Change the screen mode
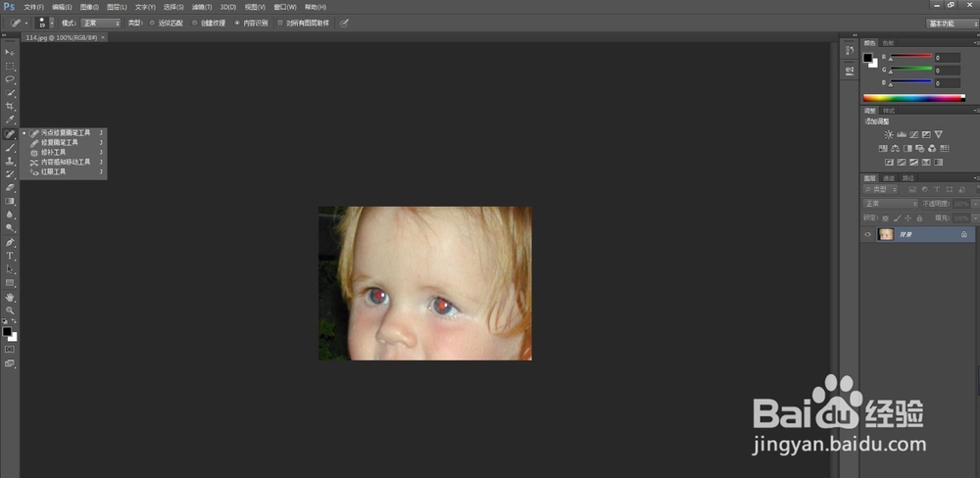The image size is (980, 478). pyautogui.click(x=10, y=363)
